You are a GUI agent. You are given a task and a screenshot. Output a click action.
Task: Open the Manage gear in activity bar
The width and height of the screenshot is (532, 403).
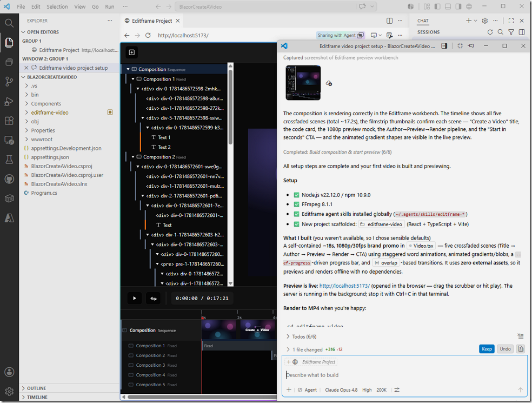(x=9, y=391)
